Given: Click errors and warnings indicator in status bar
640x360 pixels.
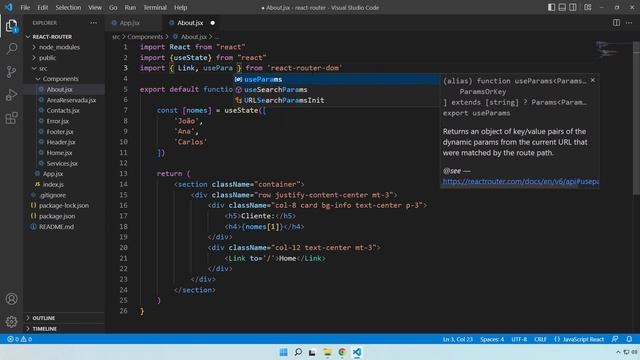Looking at the screenshot, I should [19, 339].
